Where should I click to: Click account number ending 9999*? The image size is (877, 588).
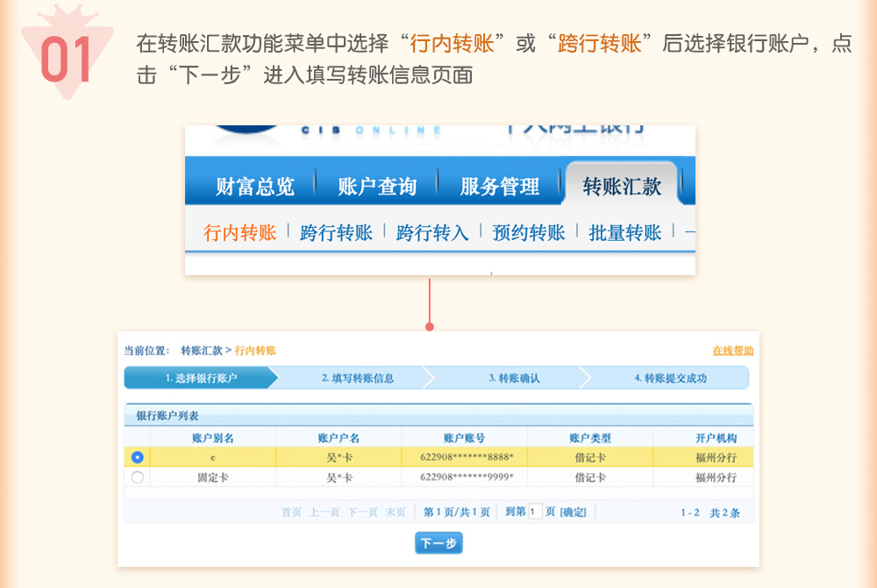(467, 478)
